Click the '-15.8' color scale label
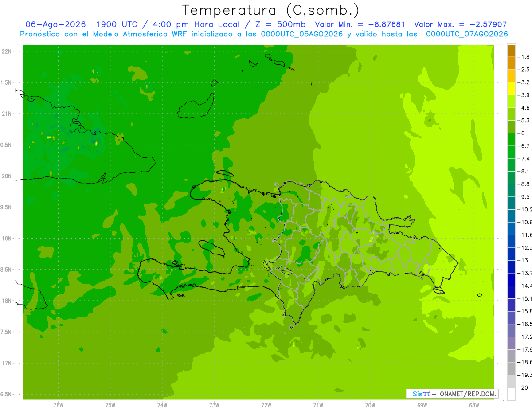This screenshot has width=532, height=411. point(525,311)
